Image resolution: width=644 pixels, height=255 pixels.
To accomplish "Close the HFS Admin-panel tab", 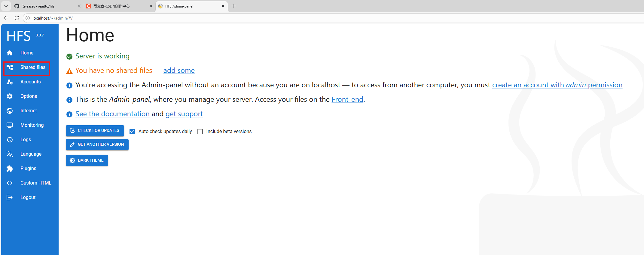I will (x=223, y=6).
